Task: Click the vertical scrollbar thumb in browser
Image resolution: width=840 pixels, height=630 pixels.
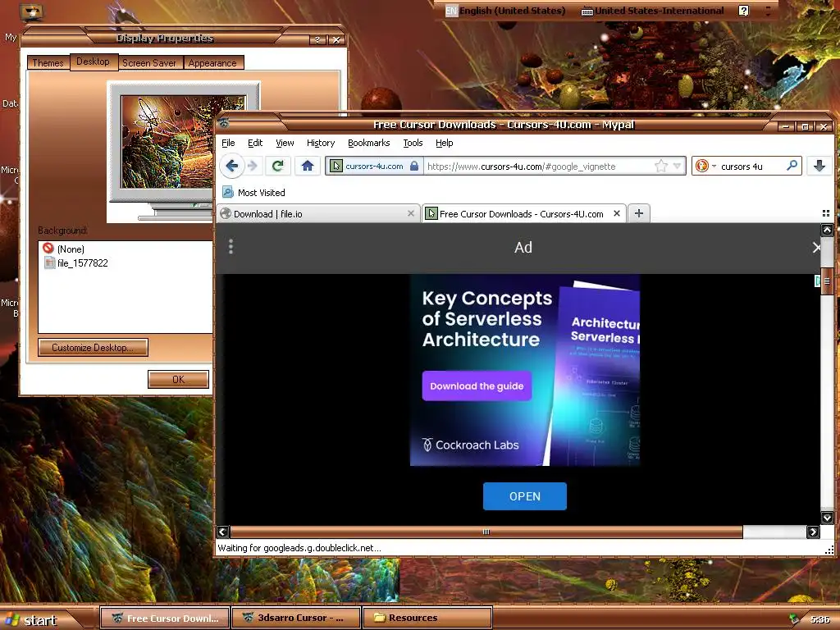Action: (827, 281)
